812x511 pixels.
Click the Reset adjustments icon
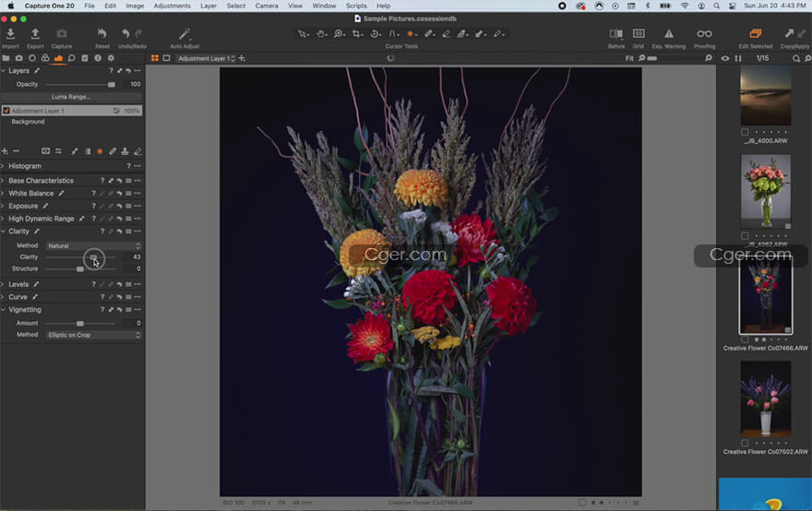102,33
